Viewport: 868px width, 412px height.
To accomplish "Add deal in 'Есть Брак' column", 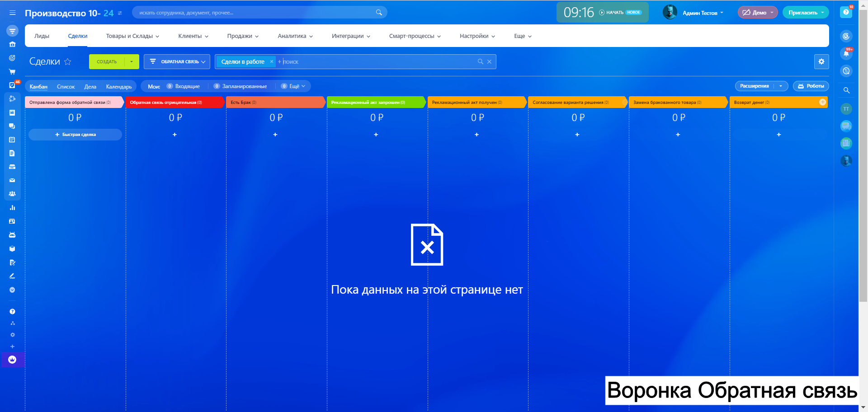I will 275,135.
